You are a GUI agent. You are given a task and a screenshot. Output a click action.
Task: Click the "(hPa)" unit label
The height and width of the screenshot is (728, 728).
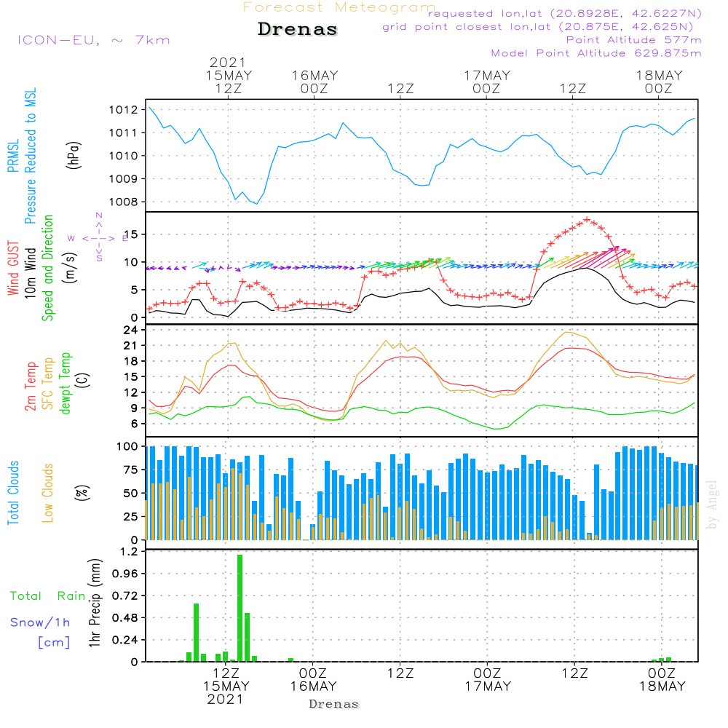pyautogui.click(x=74, y=155)
